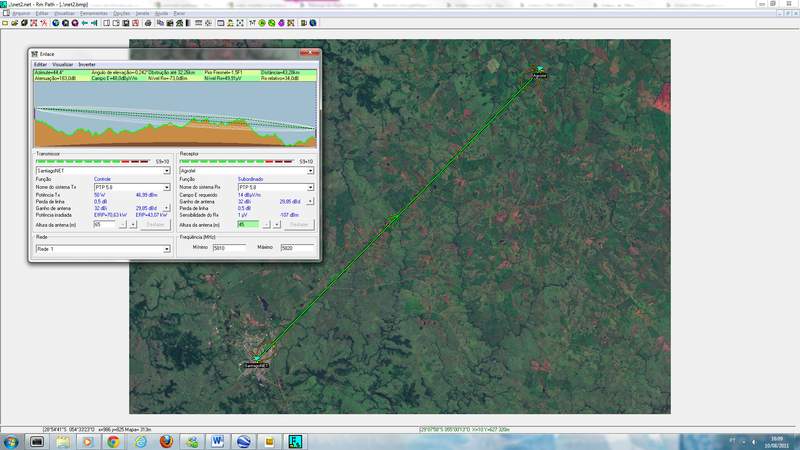Click the receiver Ganho de antena button
This screenshot has width=800, height=450.
(310, 202)
